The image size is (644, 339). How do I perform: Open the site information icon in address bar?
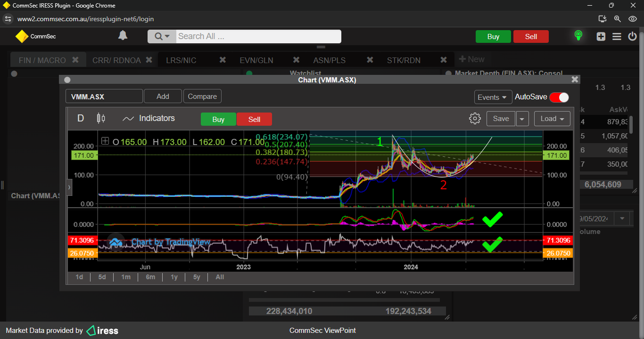(x=8, y=19)
